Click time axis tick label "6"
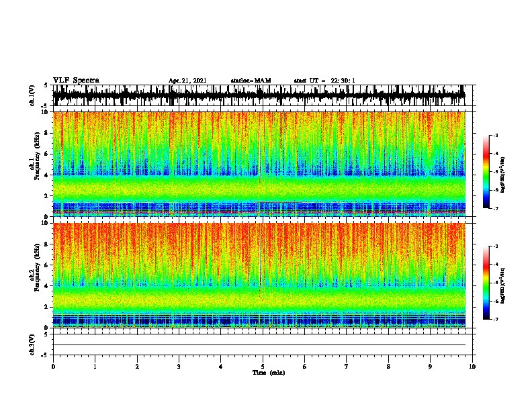This screenshot has width=532, height=411. coord(305,367)
